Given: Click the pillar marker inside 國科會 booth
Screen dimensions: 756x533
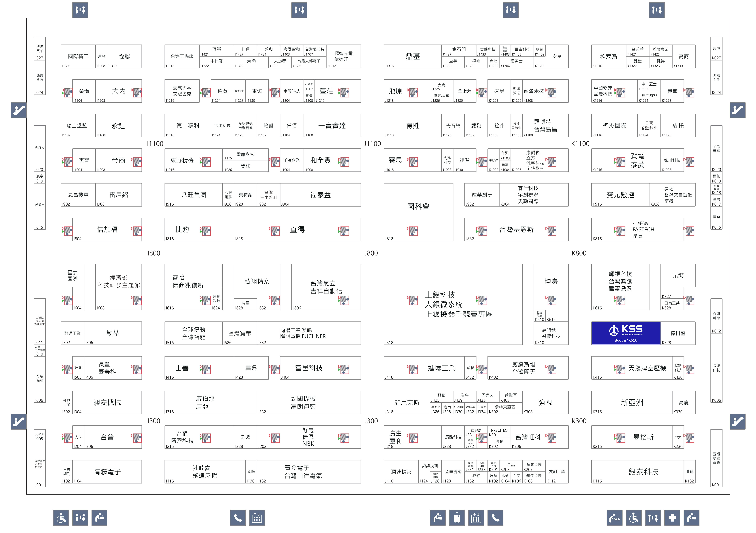Looking at the screenshot, I should pos(413,231).
